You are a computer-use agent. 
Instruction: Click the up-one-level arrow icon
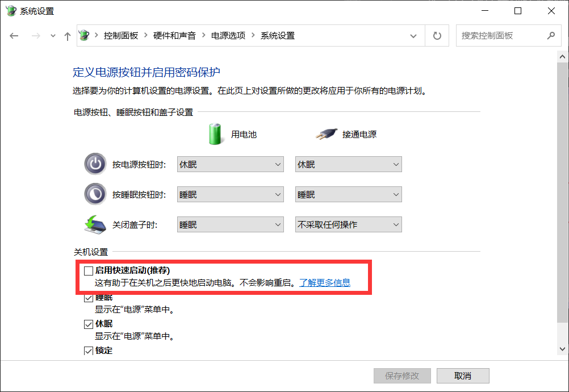click(67, 36)
